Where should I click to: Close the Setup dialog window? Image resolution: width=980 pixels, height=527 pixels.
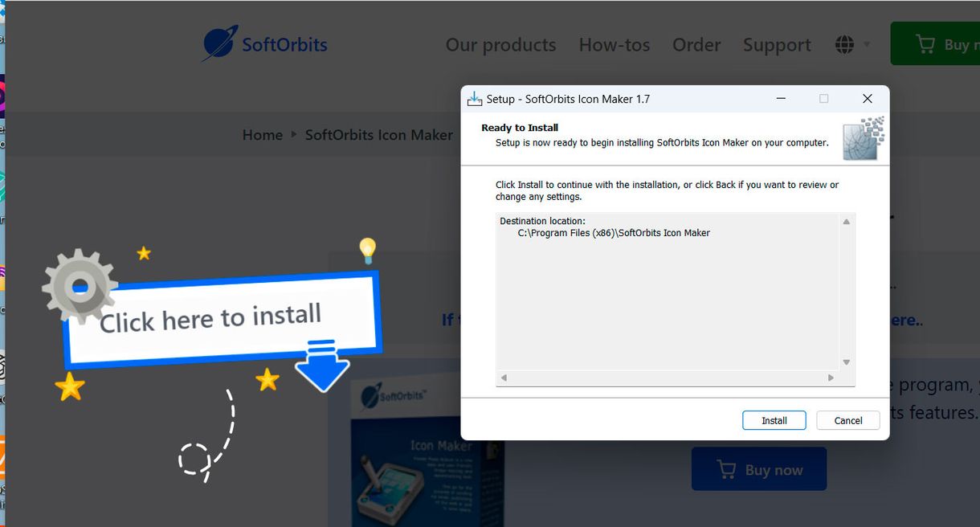[867, 99]
